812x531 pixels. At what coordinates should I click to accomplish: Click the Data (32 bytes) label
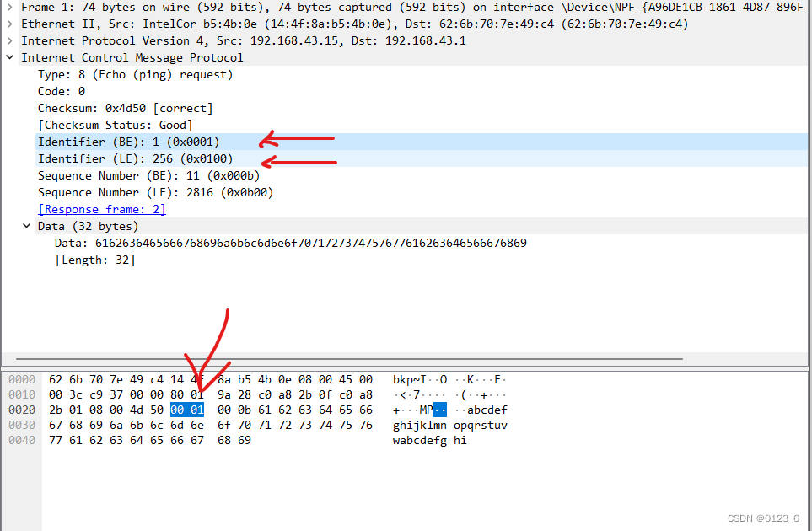88,226
